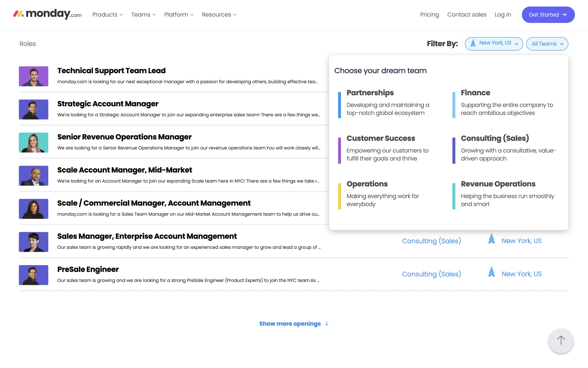Open the Pricing page link
588x368 pixels.
429,15
